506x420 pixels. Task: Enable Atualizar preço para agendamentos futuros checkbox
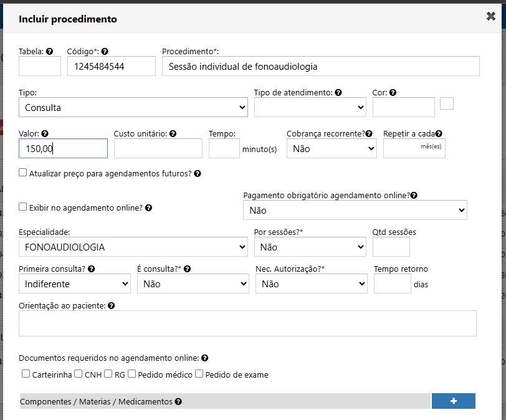[23, 173]
